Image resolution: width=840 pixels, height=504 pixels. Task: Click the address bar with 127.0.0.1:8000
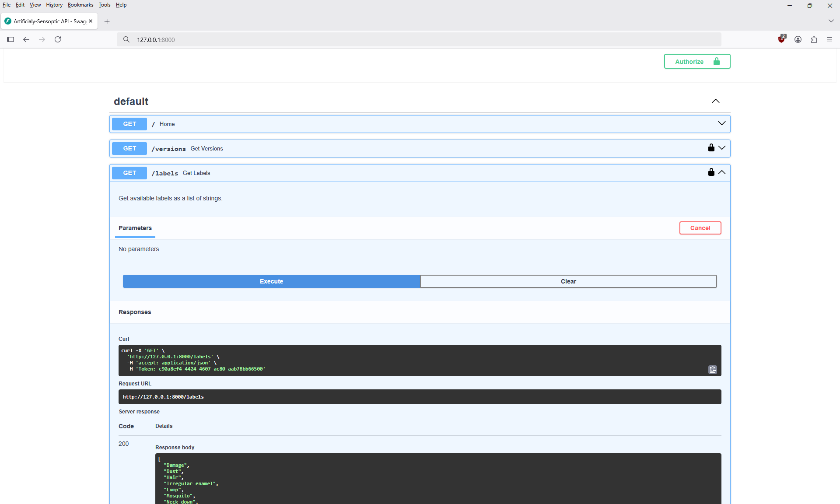pyautogui.click(x=419, y=39)
